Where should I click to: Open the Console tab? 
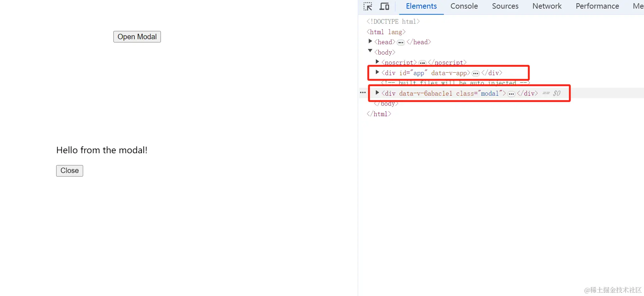(x=464, y=6)
